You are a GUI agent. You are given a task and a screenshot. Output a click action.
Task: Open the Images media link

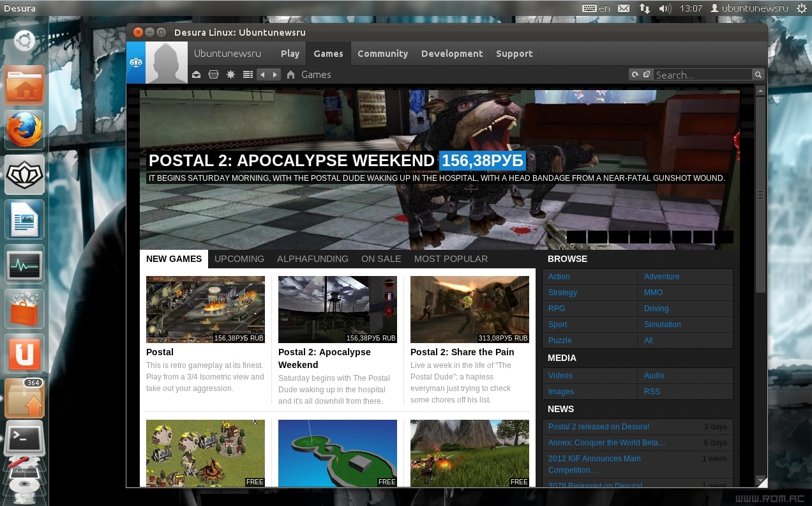pos(560,392)
